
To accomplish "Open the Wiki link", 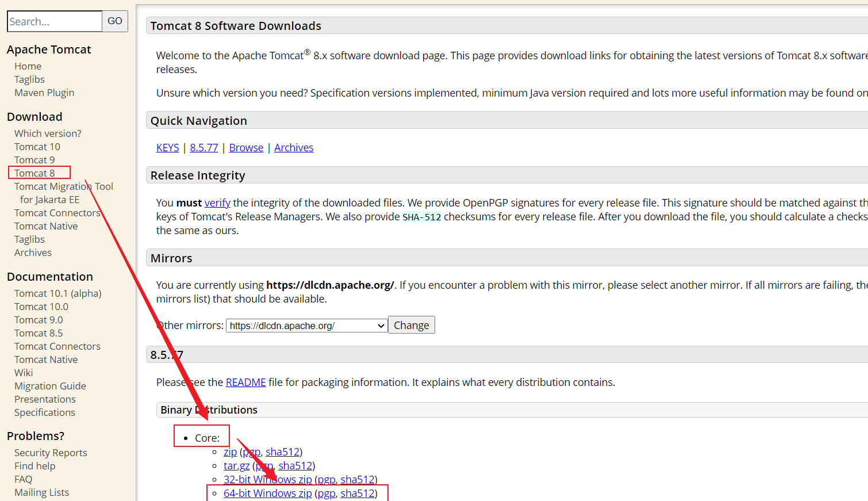I will click(24, 373).
